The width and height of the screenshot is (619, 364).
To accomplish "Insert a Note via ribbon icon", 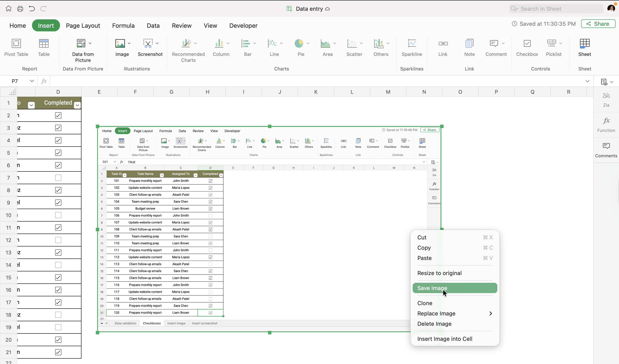I will pos(469,44).
